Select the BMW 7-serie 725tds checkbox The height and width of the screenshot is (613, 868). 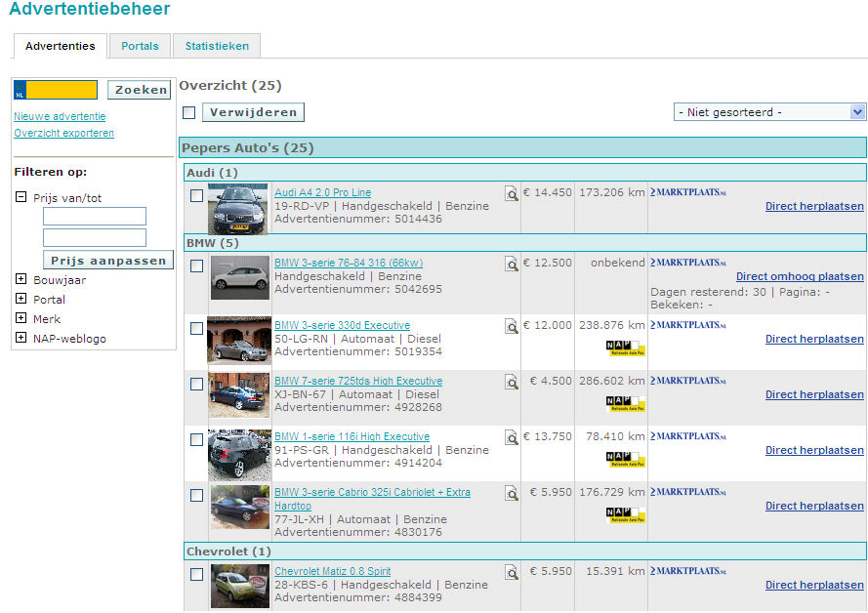196,384
